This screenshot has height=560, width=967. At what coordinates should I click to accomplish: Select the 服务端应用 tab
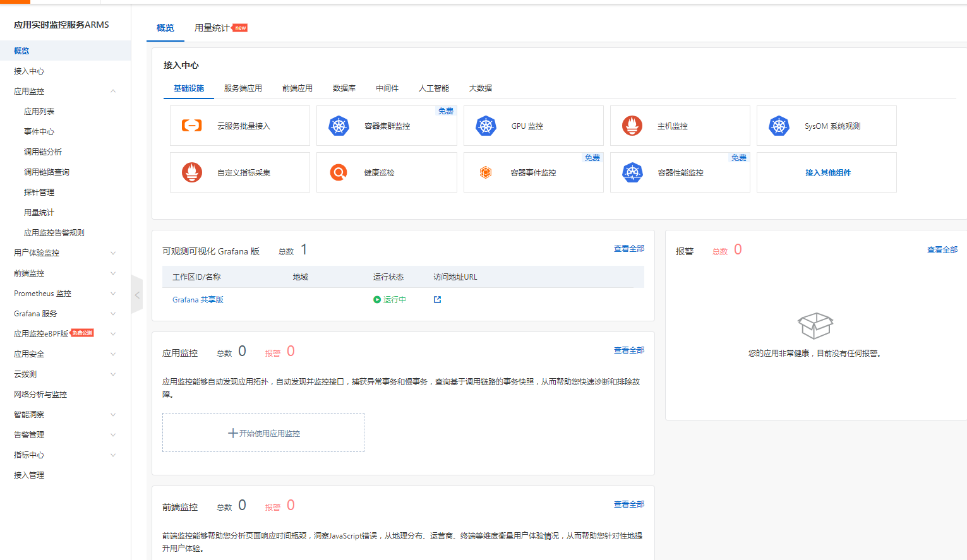tap(243, 88)
